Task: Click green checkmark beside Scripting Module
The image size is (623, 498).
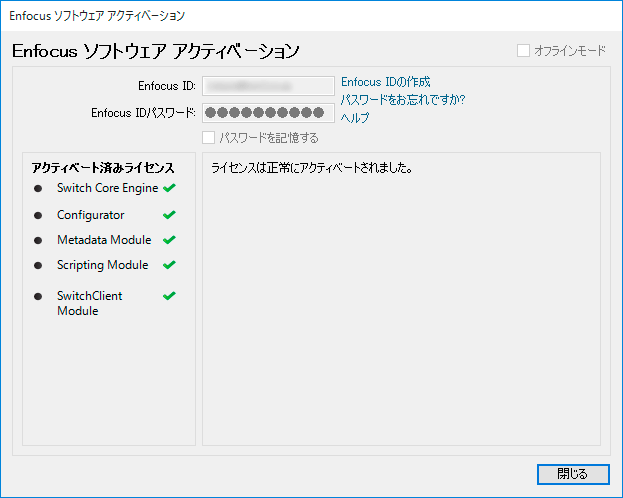Action: [169, 265]
